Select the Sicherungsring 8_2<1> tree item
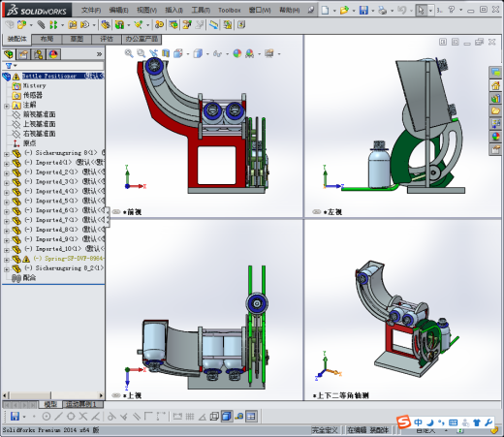This screenshot has height=437, width=504. point(70,268)
